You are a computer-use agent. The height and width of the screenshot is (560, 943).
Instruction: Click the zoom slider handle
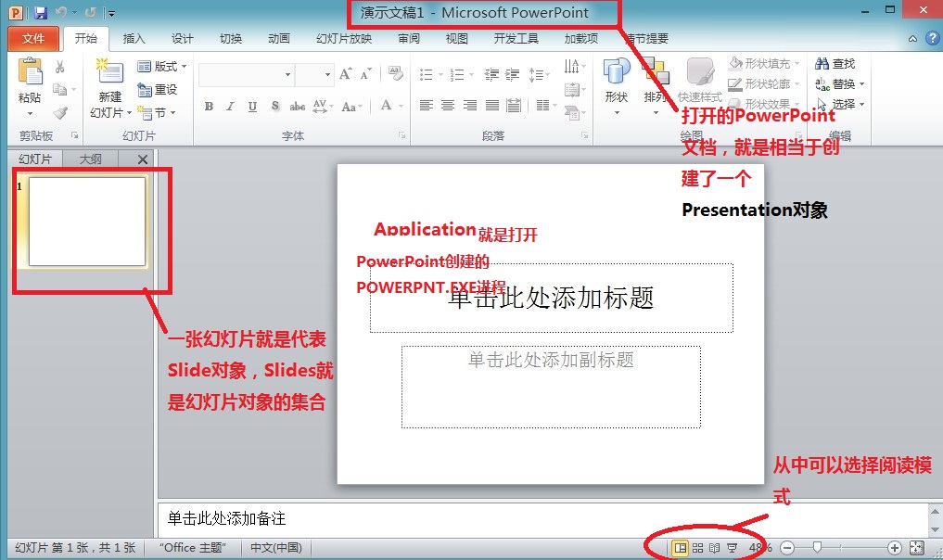click(817, 547)
